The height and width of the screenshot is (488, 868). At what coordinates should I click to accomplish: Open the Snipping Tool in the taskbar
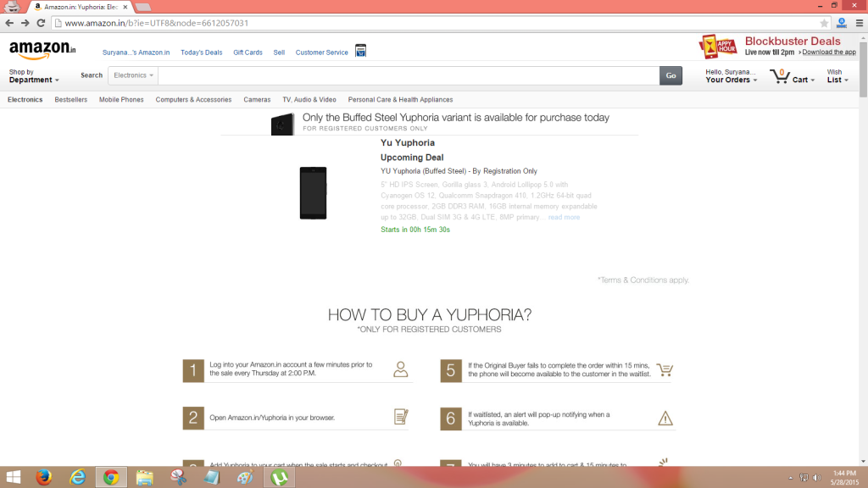178,477
